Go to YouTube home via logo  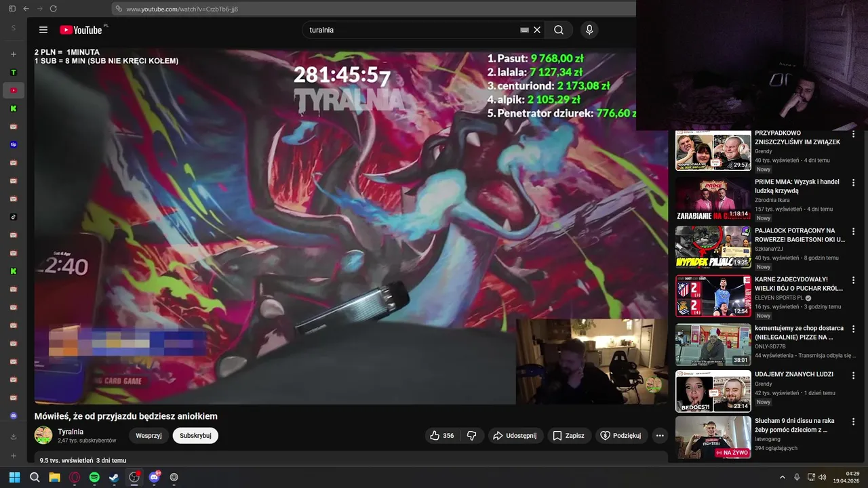pyautogui.click(x=81, y=30)
